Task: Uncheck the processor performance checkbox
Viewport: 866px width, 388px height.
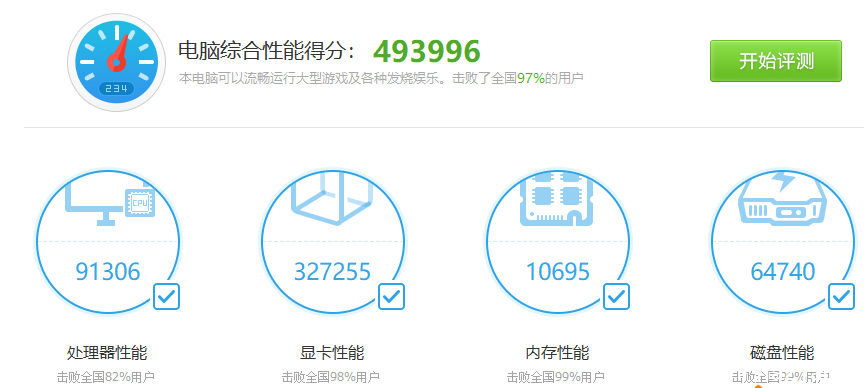Action: pos(166,297)
